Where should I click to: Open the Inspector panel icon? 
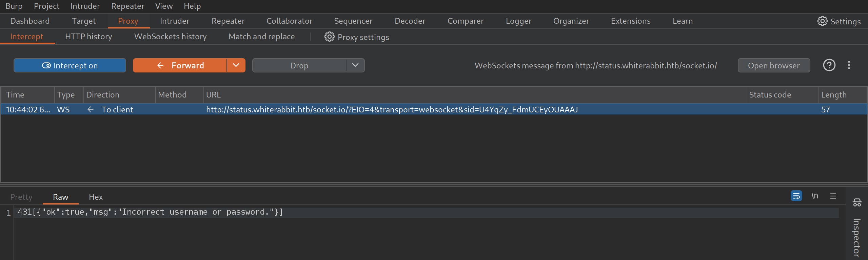click(857, 202)
